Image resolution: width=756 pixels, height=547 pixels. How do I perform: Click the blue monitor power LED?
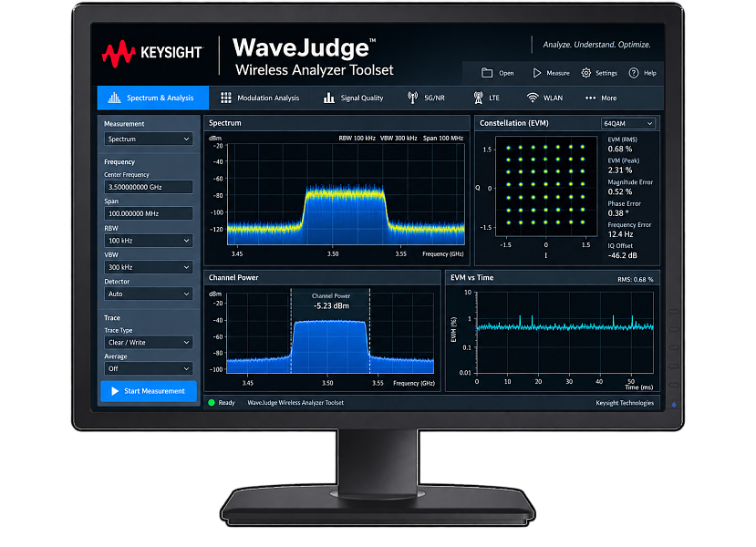pos(674,405)
